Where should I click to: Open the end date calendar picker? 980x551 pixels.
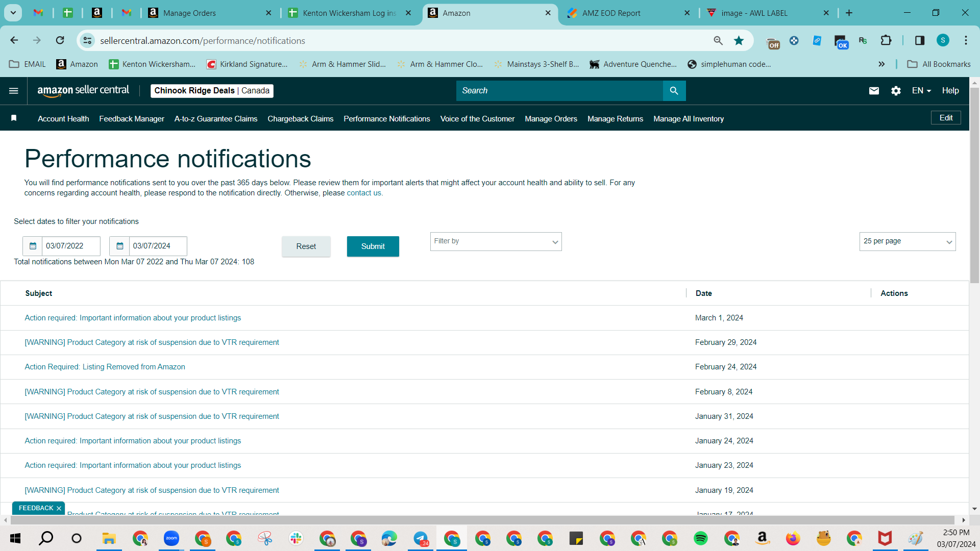point(119,246)
